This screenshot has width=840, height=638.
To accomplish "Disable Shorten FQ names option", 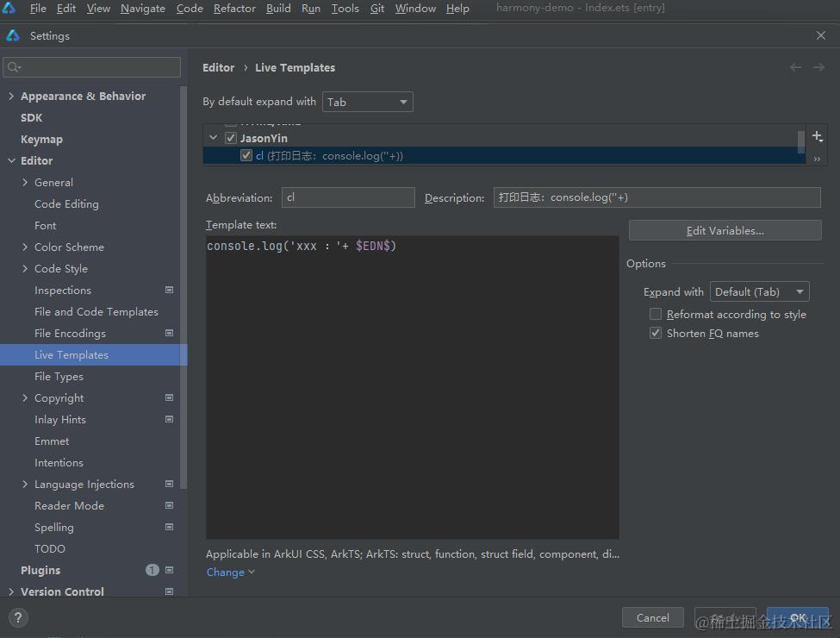I will [655, 333].
